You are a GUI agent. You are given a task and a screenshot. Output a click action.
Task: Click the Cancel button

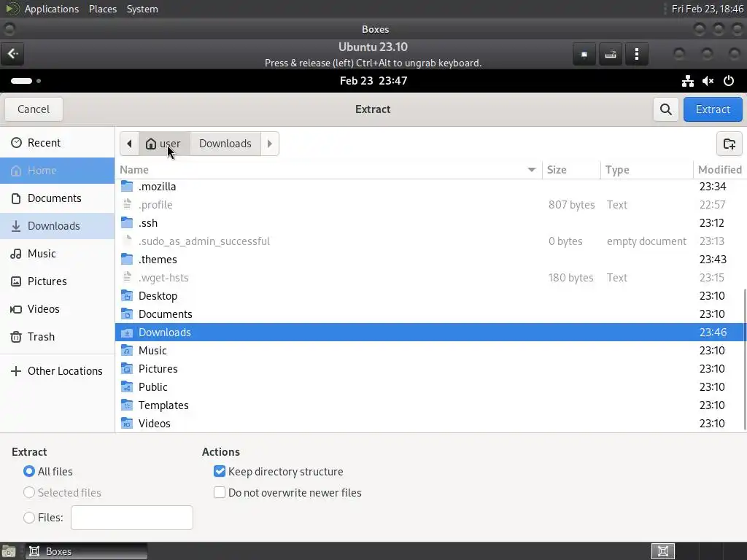tap(34, 109)
